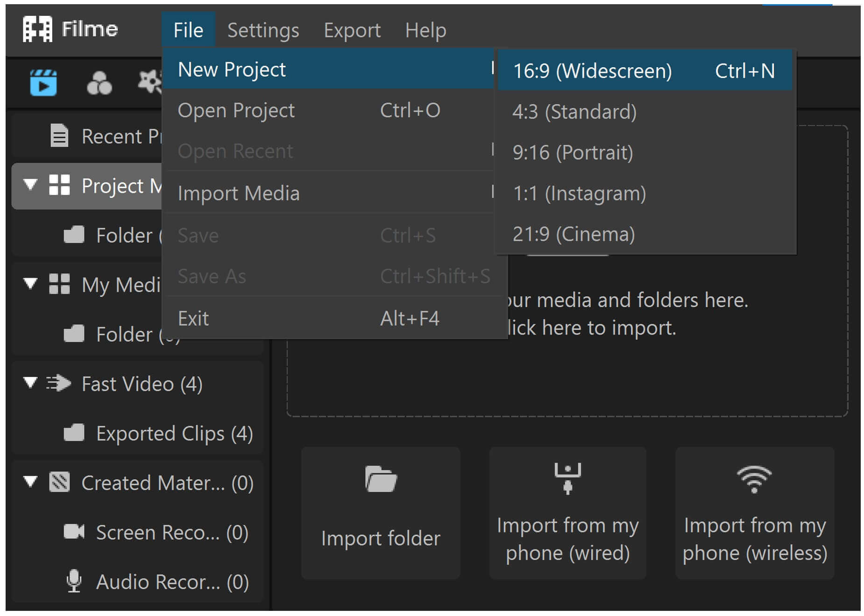Viewport: 864px width, 616px height.
Task: Open the Settings menu
Action: 263,30
